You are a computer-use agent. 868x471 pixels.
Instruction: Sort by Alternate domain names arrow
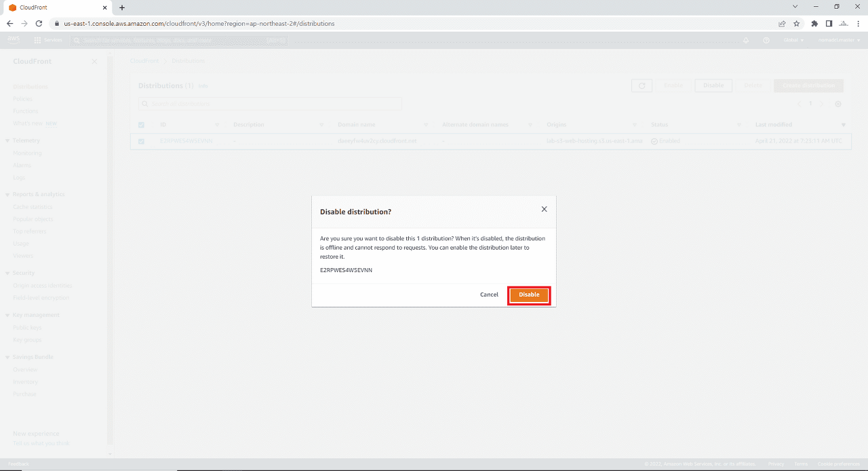tap(530, 125)
